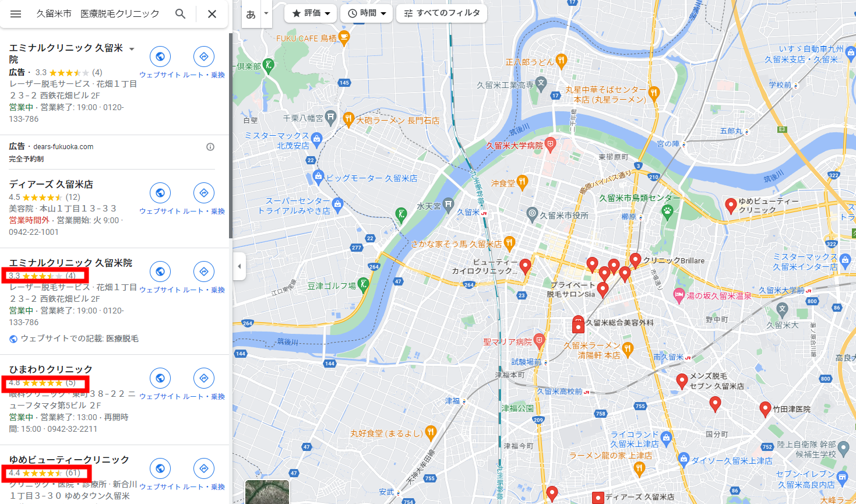Focus the search field with 久留米市 医療脱毛クリニック
856x504 pixels.
click(98, 13)
